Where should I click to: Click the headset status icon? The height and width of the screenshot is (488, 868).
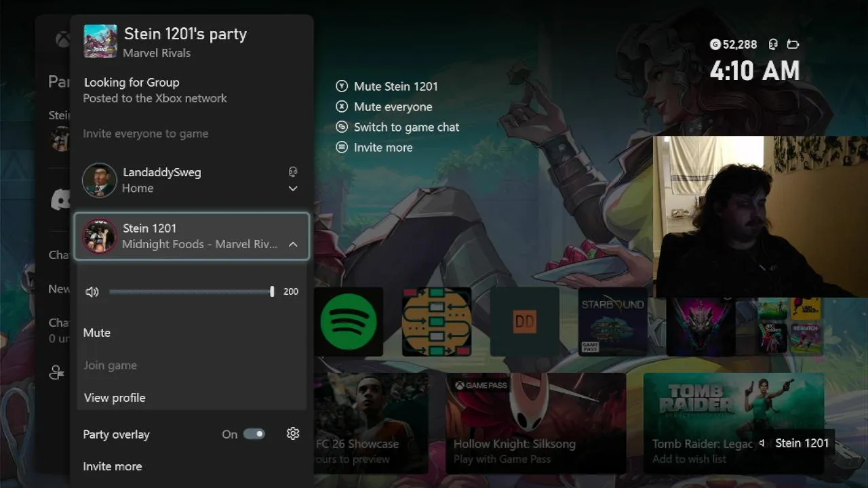(773, 45)
